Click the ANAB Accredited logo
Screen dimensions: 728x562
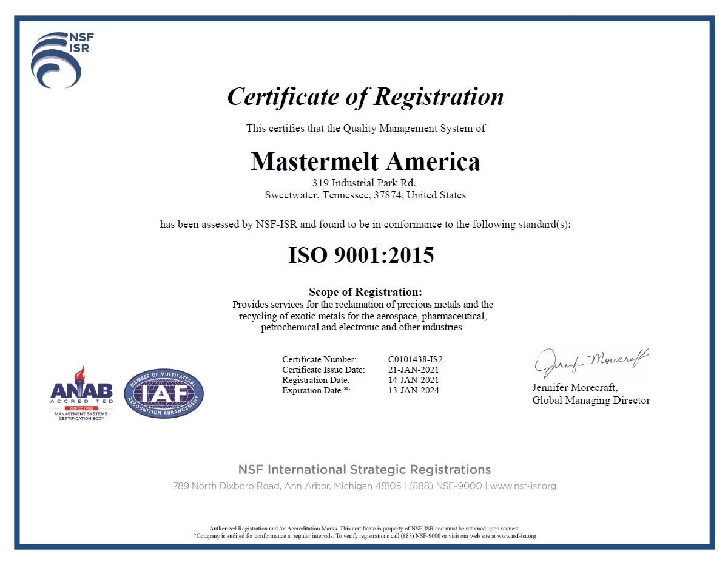click(x=82, y=393)
